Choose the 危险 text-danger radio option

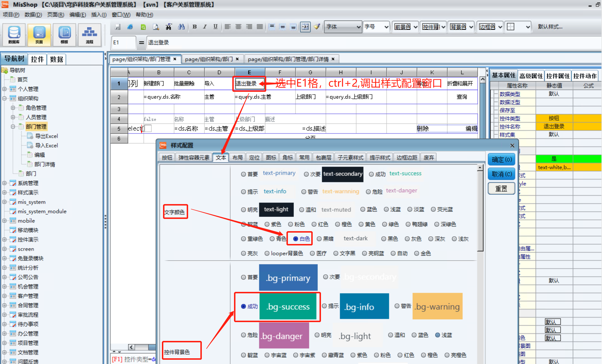(369, 192)
